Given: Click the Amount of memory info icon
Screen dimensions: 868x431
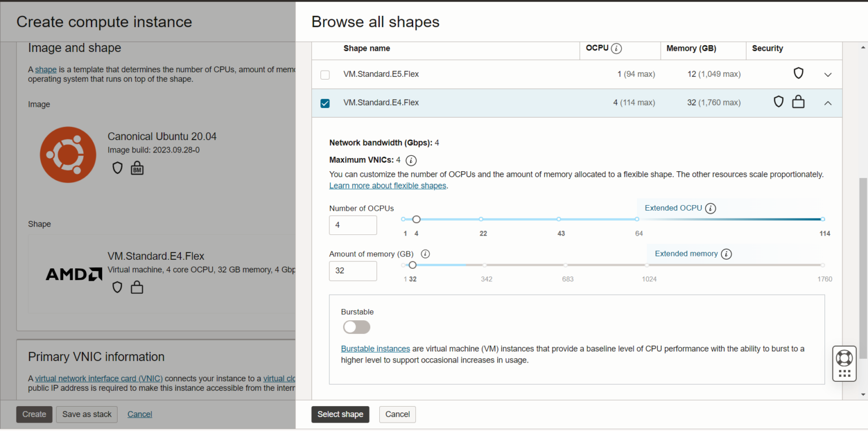Looking at the screenshot, I should click(x=426, y=254).
